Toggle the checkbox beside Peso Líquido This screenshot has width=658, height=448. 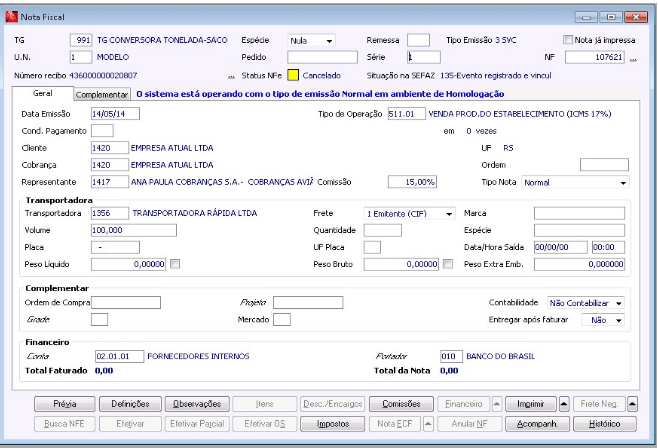point(175,264)
